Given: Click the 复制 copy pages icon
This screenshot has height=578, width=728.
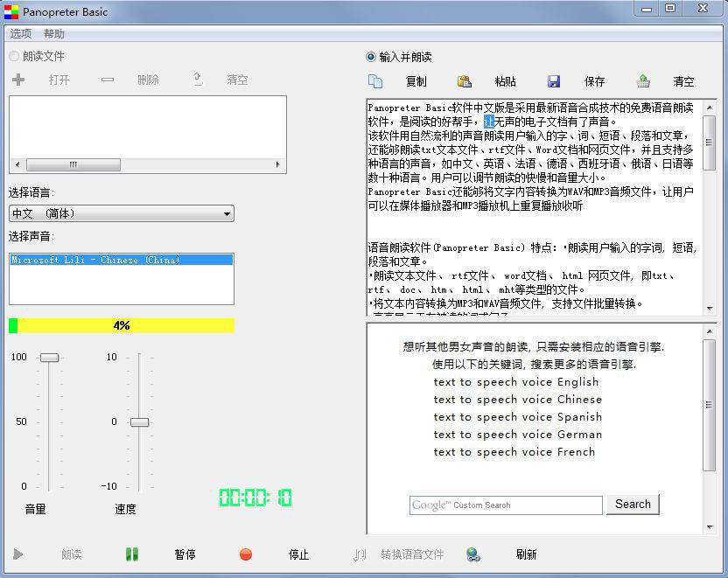Looking at the screenshot, I should coord(375,81).
